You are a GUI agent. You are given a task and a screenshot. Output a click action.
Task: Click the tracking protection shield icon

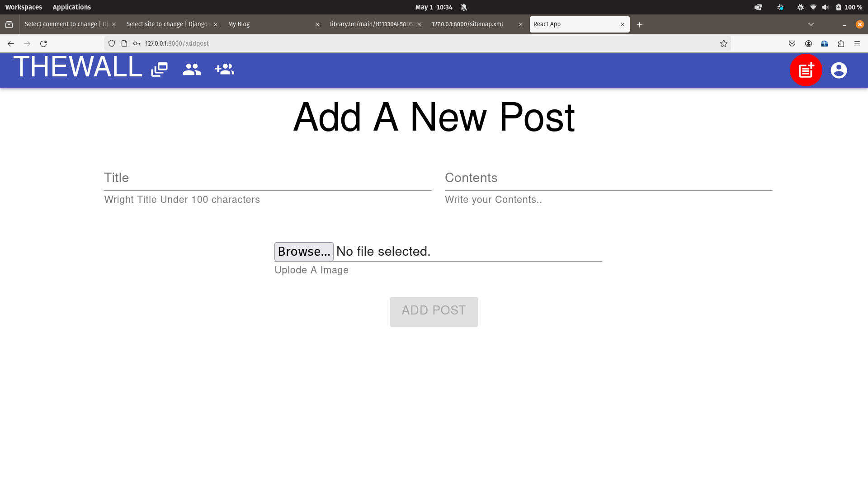(112, 43)
